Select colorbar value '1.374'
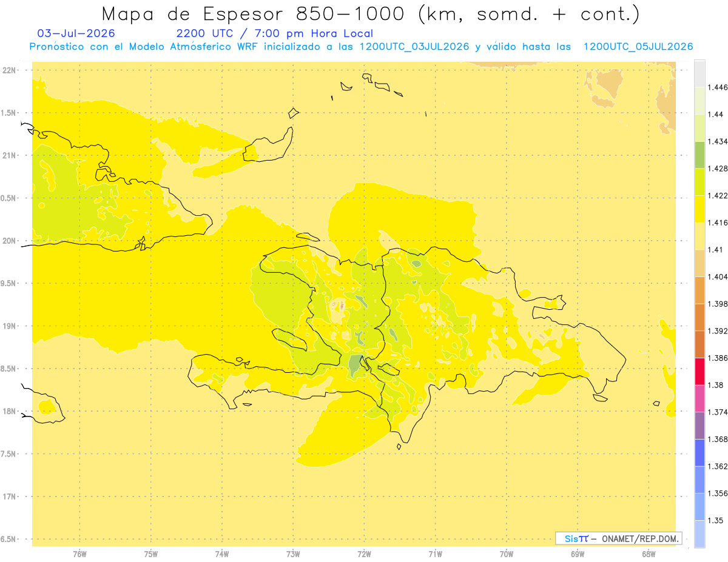Image resolution: width=728 pixels, height=562 pixels. [718, 412]
